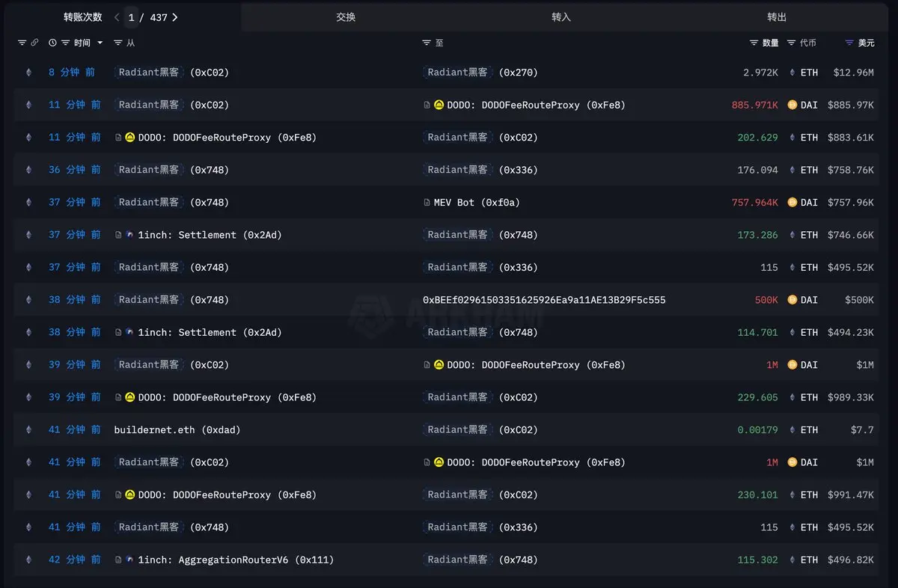Open filter icon next to 代币 column
This screenshot has width=898, height=588.
click(x=792, y=43)
